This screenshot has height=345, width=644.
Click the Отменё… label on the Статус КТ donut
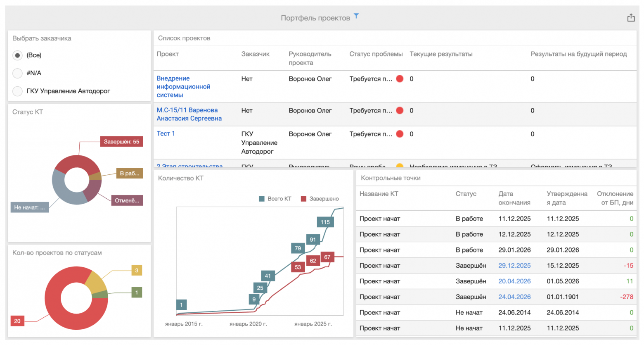tap(127, 200)
